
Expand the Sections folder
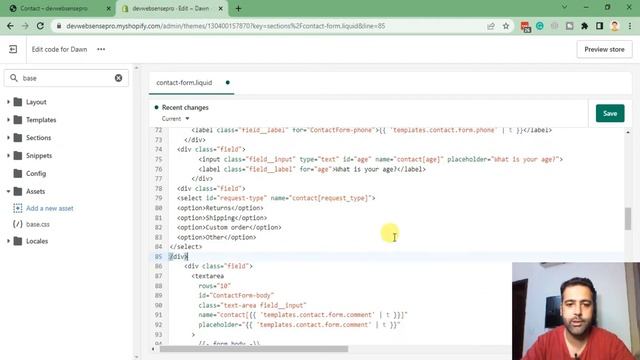tap(8, 138)
